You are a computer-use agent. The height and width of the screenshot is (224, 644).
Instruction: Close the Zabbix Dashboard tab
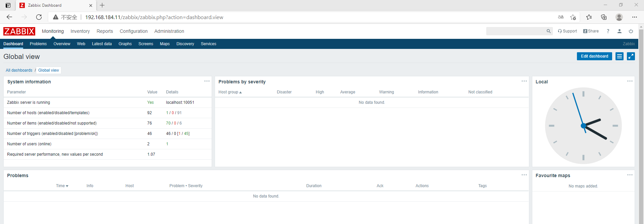pos(91,5)
